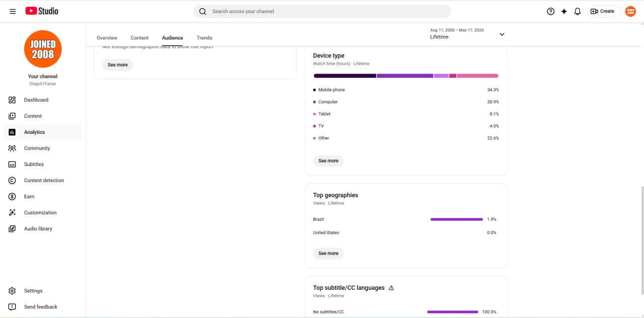
Task: Click the channel search field
Action: pos(322,11)
